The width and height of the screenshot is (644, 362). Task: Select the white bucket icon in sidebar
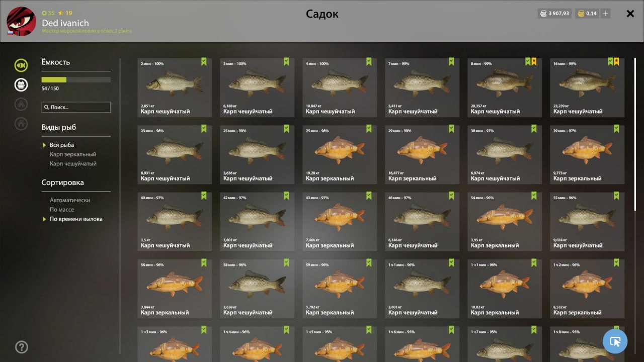[x=21, y=84]
